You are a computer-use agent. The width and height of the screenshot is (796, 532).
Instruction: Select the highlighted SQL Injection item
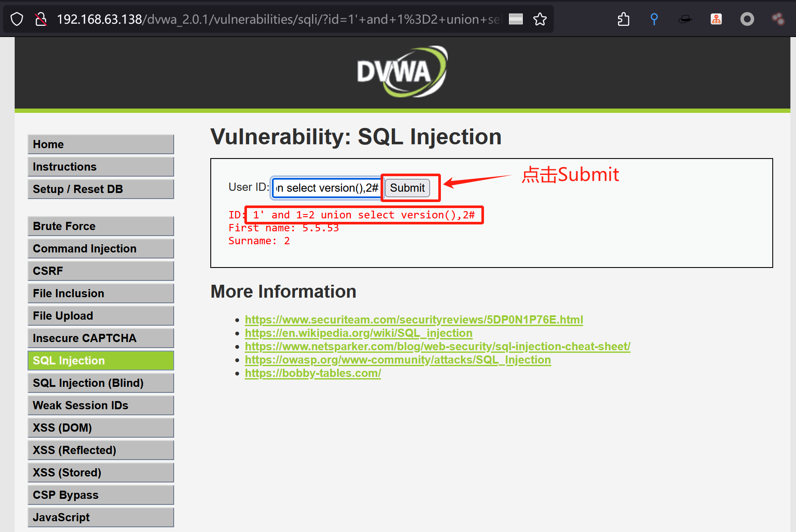101,361
